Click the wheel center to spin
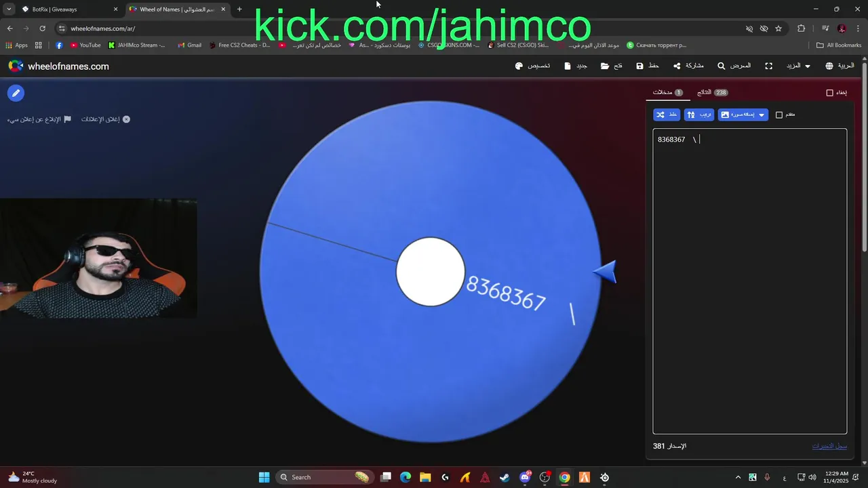The height and width of the screenshot is (488, 868). click(431, 271)
